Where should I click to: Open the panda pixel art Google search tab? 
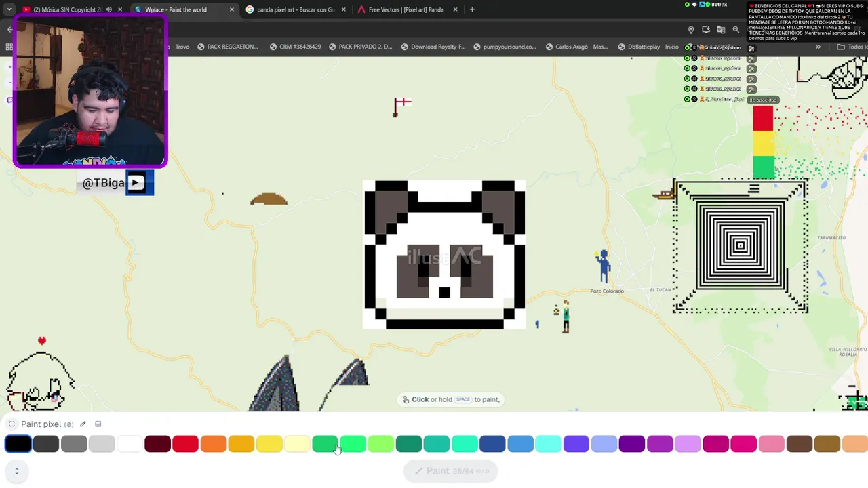[x=296, y=9]
